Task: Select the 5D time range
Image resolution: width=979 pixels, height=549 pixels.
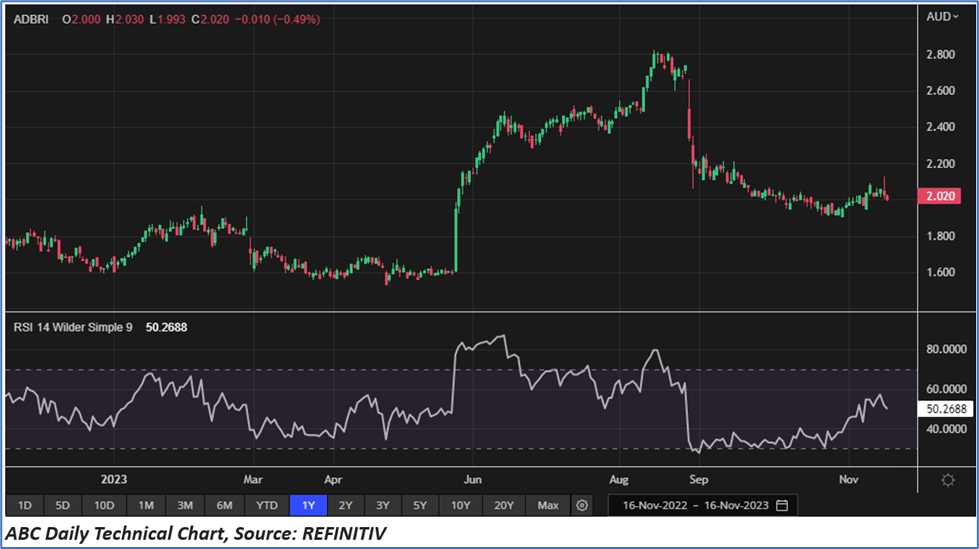Action: (x=62, y=505)
